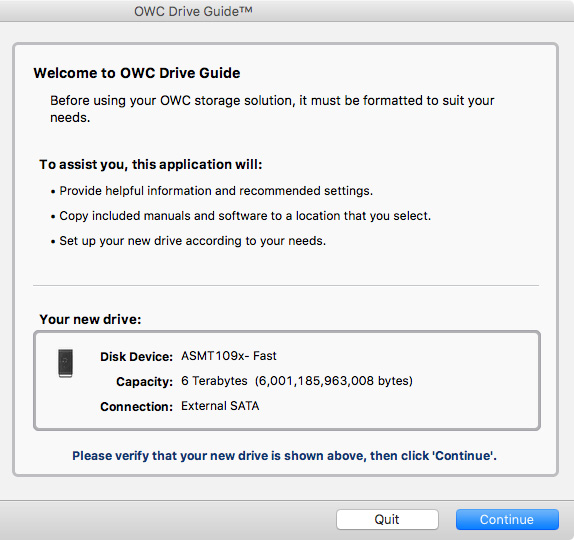Click the 'Set up your new drive' bullet
This screenshot has width=574, height=540.
pyautogui.click(x=188, y=241)
